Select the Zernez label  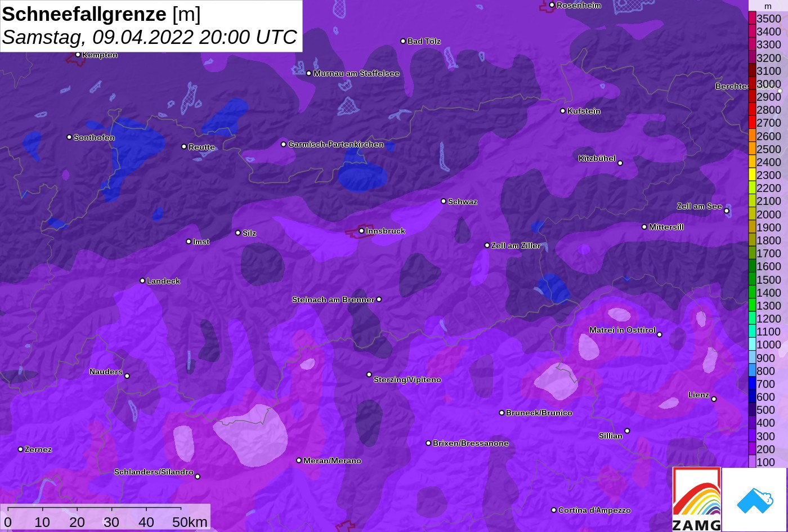[38, 449]
